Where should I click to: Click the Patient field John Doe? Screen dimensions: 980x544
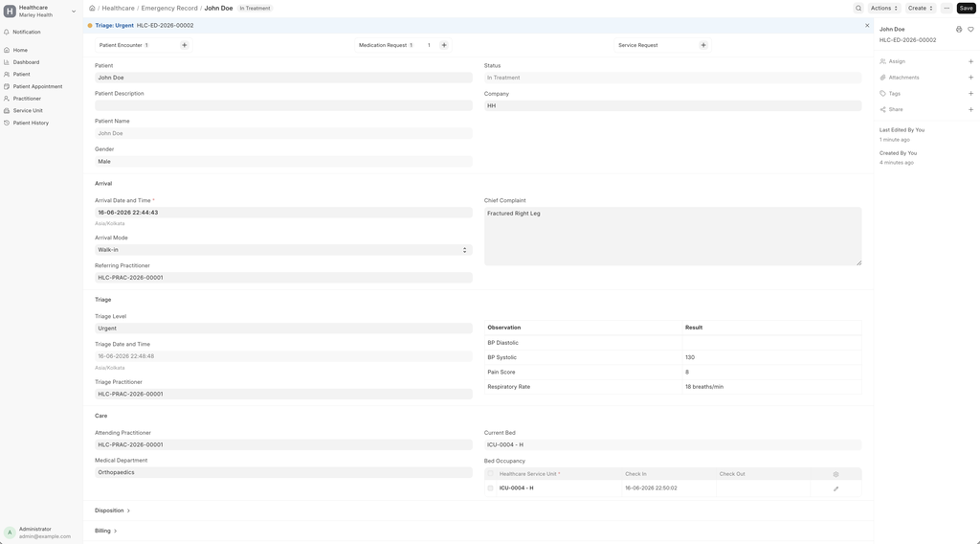pyautogui.click(x=283, y=78)
